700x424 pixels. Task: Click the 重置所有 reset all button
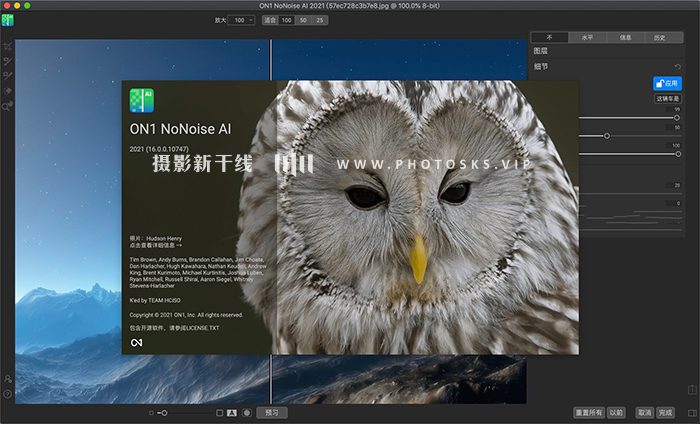[x=588, y=413]
